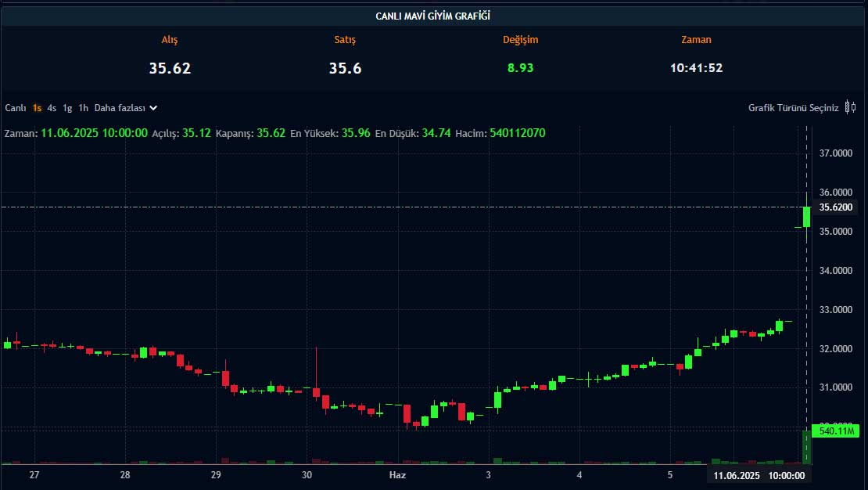
Task: Click the Satış column header
Action: [345, 40]
